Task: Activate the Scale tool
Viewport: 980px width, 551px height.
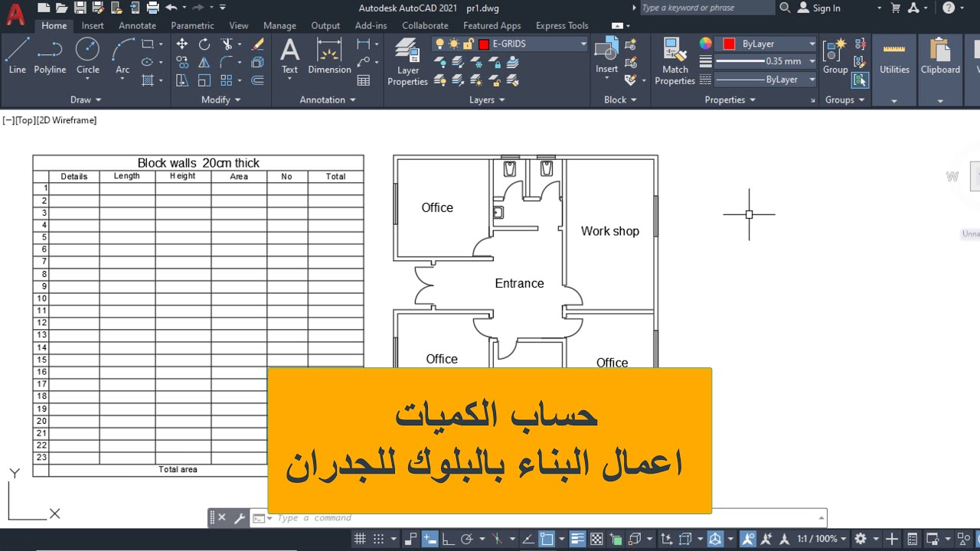Action: (204, 80)
